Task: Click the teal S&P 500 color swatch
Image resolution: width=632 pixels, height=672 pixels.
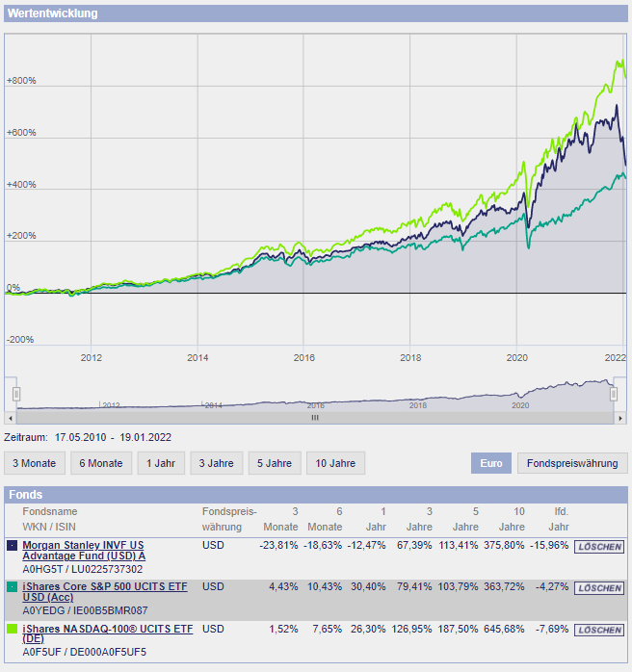Action: tap(12, 586)
